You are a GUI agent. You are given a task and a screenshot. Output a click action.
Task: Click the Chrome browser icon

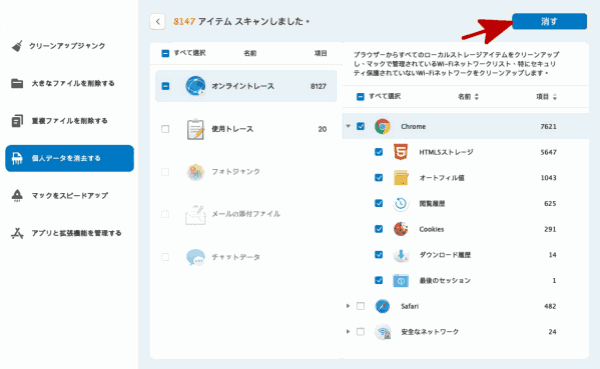pyautogui.click(x=382, y=126)
